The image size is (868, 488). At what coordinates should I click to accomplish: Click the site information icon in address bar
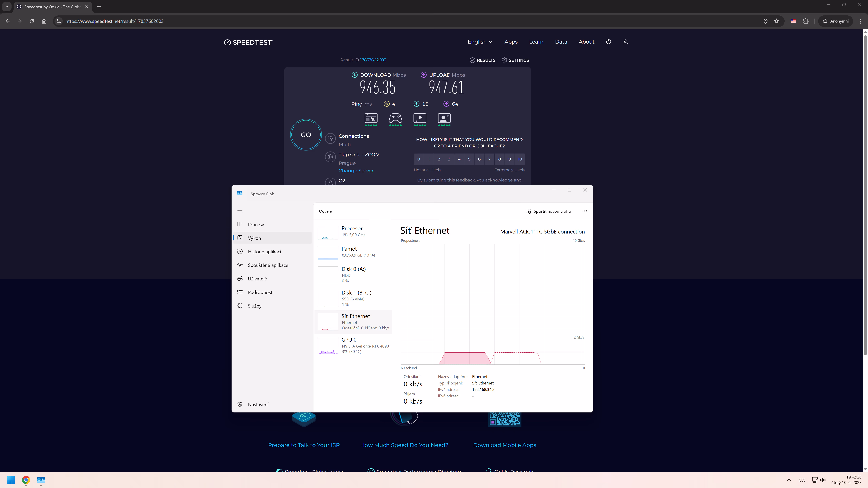pyautogui.click(x=59, y=21)
